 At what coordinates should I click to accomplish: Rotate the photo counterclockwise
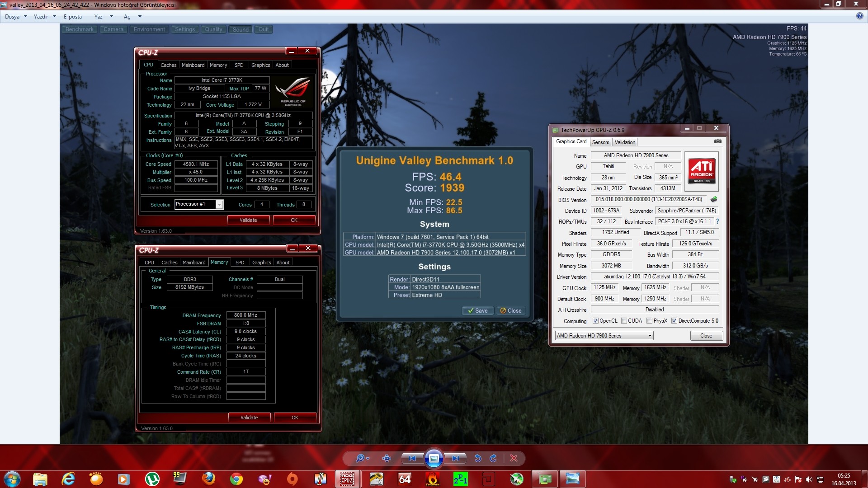click(478, 458)
